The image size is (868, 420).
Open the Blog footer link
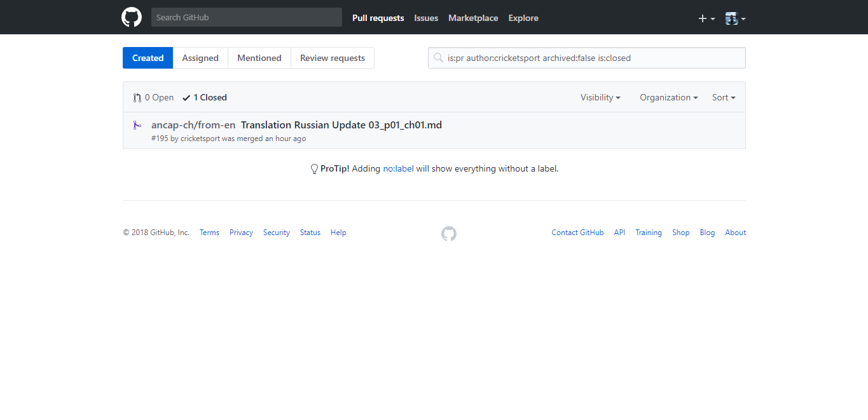click(707, 233)
